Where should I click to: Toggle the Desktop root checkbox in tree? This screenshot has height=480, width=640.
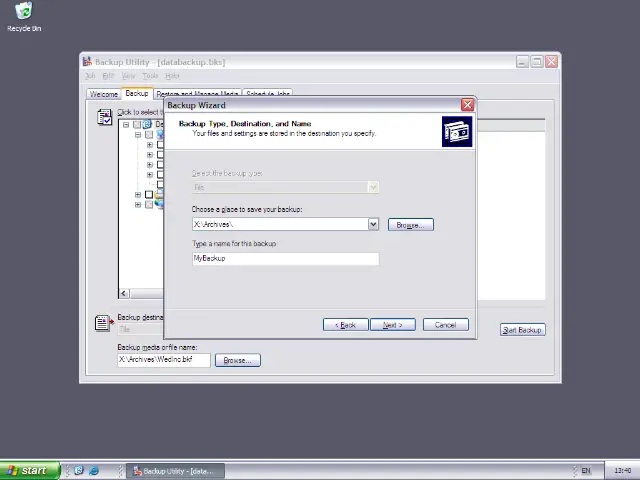(x=137, y=124)
